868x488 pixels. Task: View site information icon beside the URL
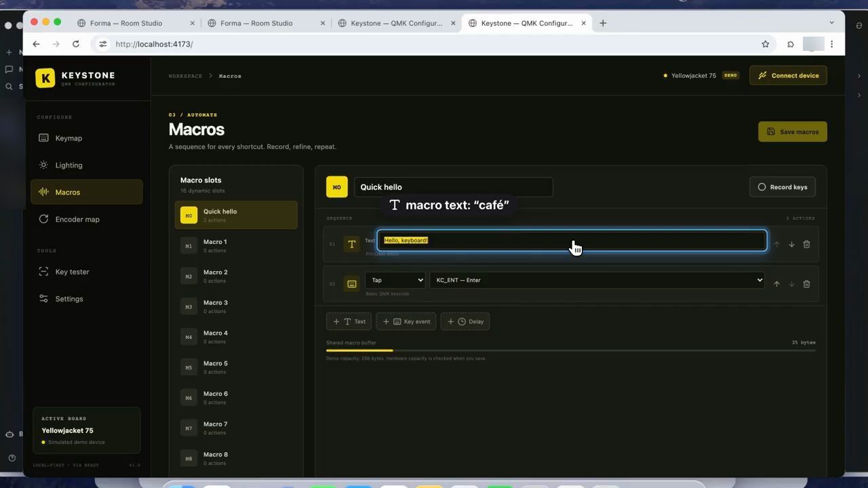pos(103,44)
